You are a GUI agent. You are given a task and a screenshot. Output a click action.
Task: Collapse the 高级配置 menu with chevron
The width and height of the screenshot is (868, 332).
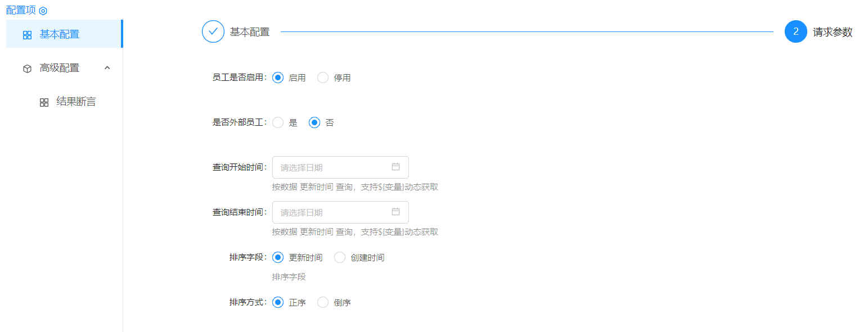tap(107, 68)
